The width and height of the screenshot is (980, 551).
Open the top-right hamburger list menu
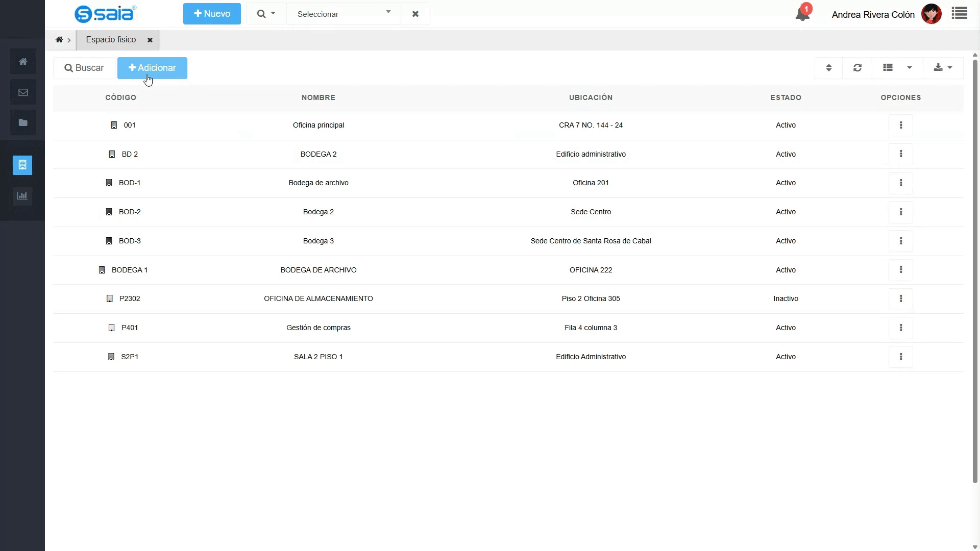point(960,14)
